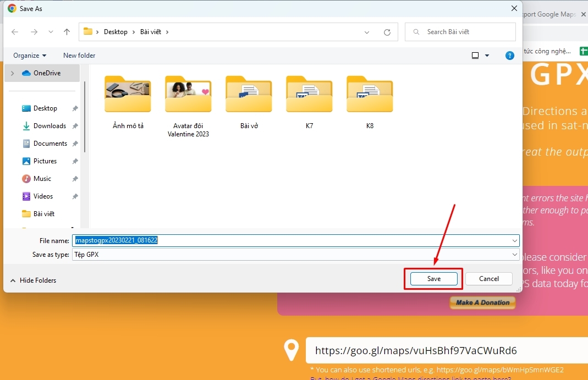
Task: Click the Forward navigation arrow
Action: 34,32
